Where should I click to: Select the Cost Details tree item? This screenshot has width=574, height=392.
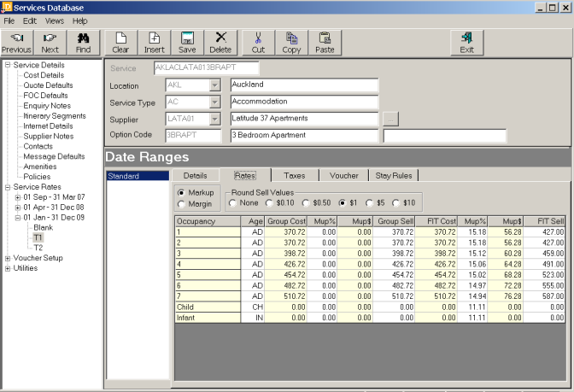click(44, 75)
